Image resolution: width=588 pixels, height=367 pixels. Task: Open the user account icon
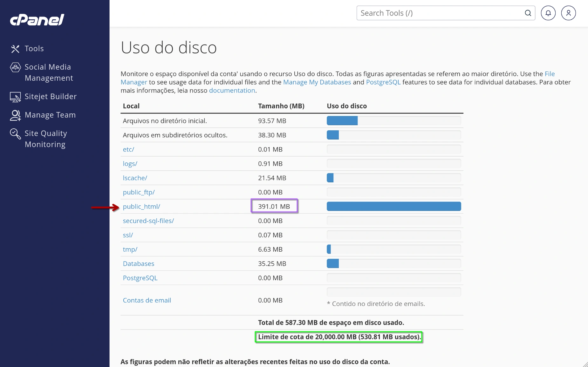pos(568,13)
